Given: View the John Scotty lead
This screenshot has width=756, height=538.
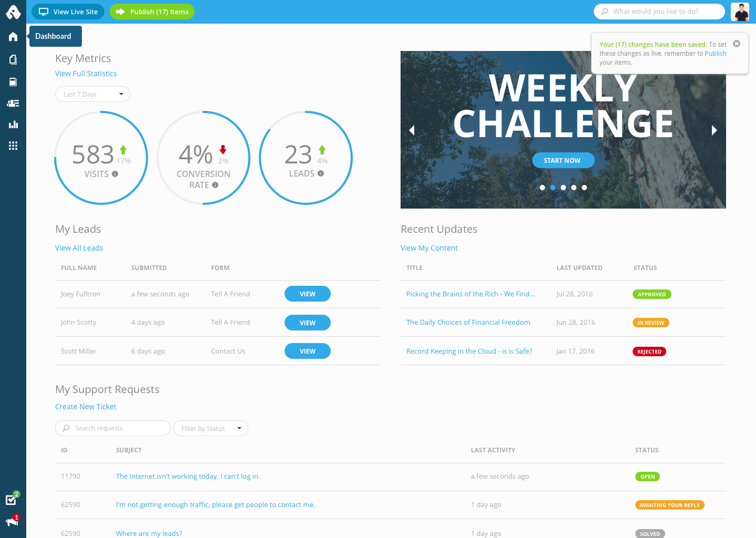Looking at the screenshot, I should coord(308,323).
